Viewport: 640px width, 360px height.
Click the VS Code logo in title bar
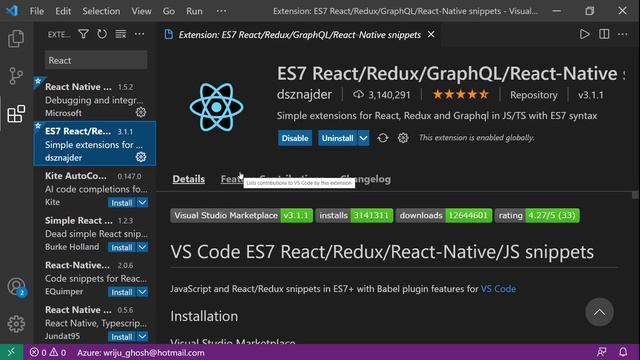click(x=12, y=11)
